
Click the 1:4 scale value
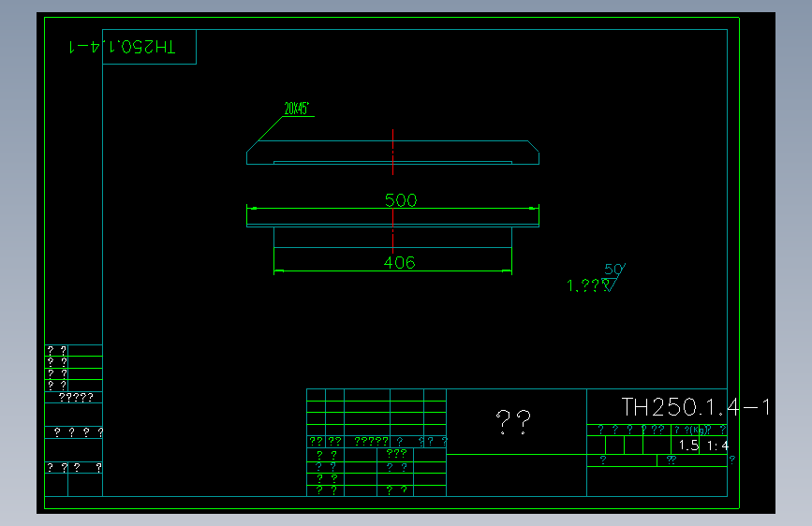[717, 446]
